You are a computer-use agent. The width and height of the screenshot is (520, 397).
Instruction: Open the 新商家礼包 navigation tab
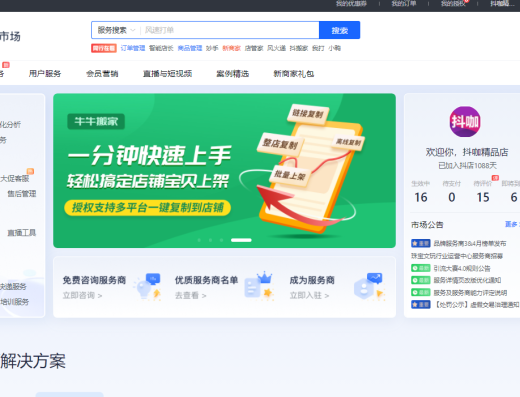(294, 74)
